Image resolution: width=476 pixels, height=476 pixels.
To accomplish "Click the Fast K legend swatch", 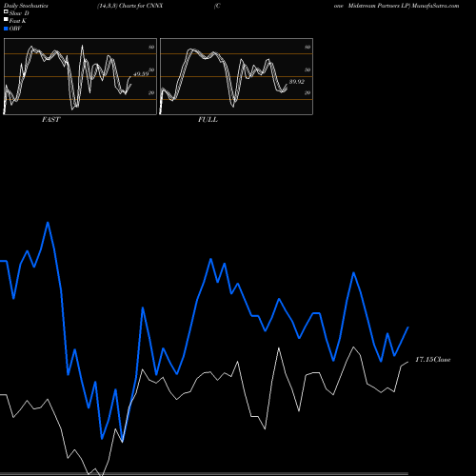I will point(6,20).
